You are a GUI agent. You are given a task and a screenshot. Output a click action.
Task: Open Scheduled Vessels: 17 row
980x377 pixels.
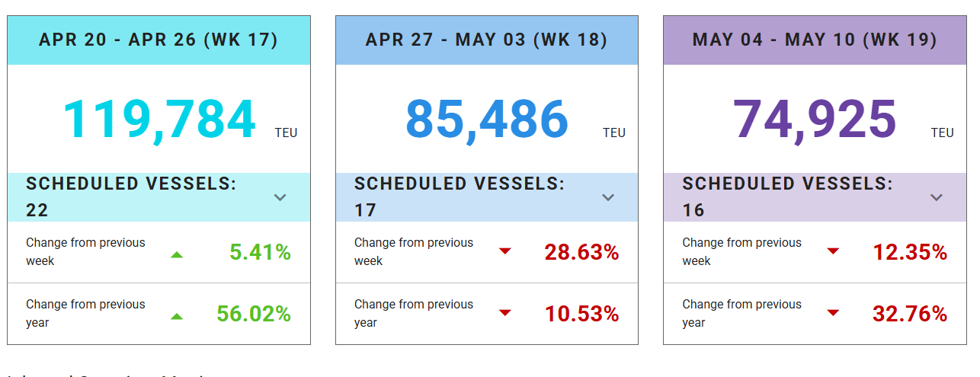(x=459, y=196)
